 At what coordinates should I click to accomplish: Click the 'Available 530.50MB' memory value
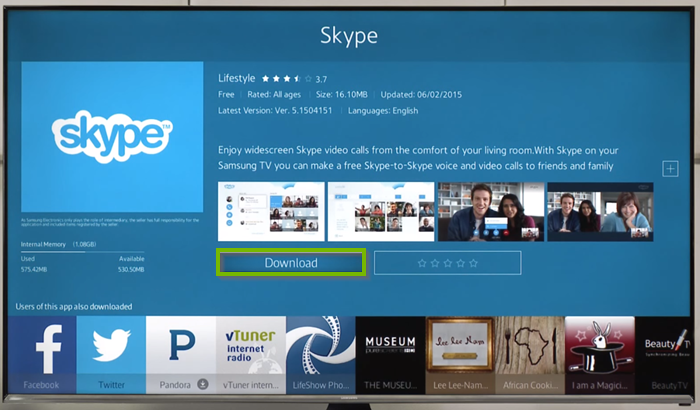131,264
